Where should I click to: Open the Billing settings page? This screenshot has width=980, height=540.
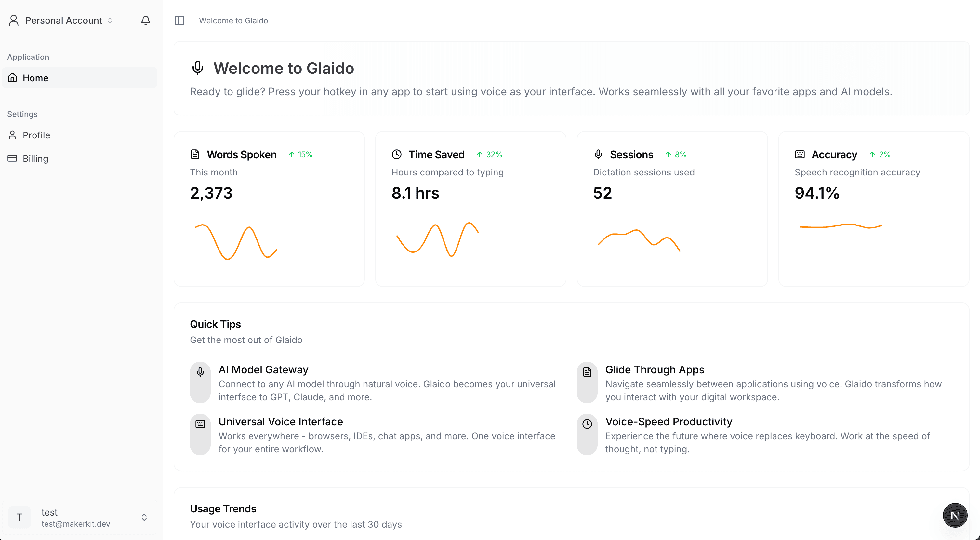tap(80, 159)
